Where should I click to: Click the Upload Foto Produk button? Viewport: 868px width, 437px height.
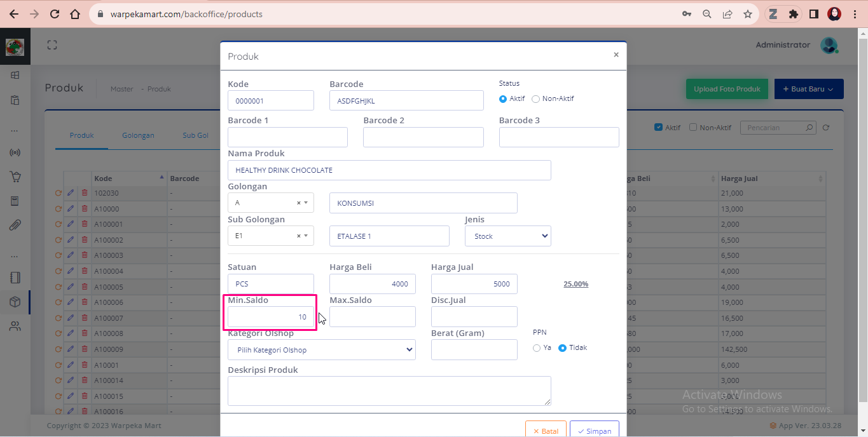point(727,89)
